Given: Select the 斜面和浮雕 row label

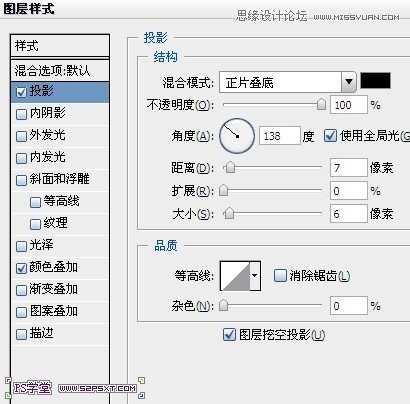Looking at the screenshot, I should (x=59, y=179).
